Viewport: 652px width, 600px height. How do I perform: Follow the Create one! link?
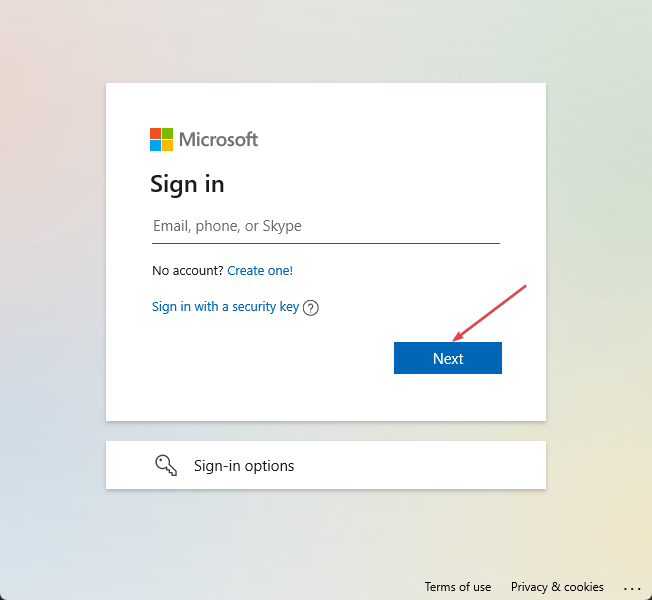pyautogui.click(x=260, y=271)
